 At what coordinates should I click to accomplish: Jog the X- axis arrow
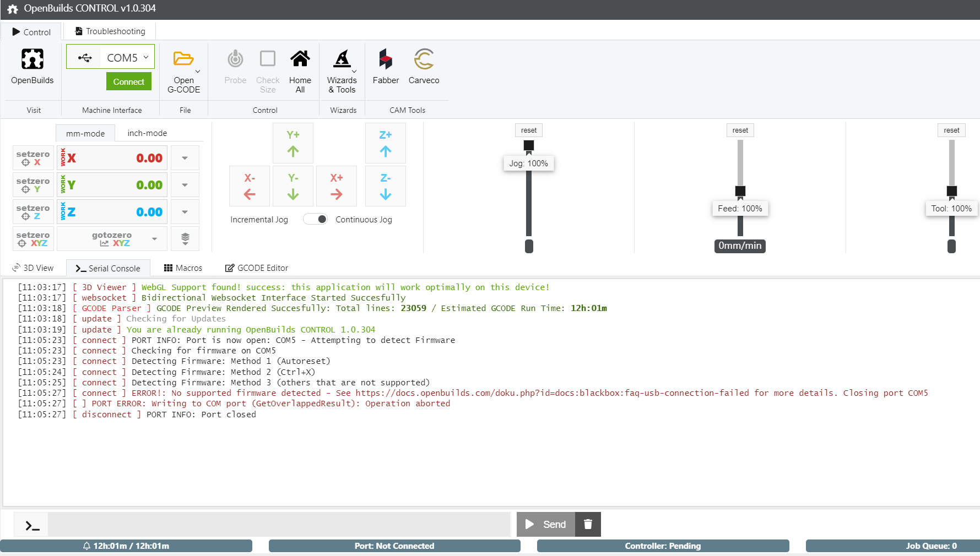pos(250,186)
